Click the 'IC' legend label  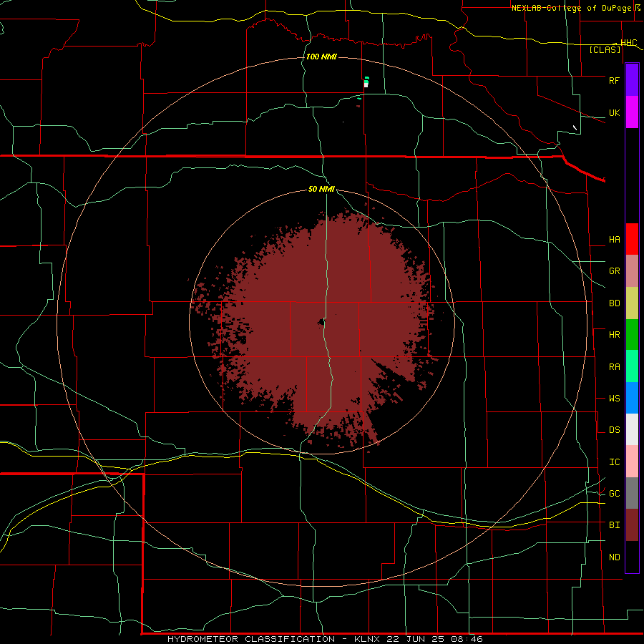(614, 462)
